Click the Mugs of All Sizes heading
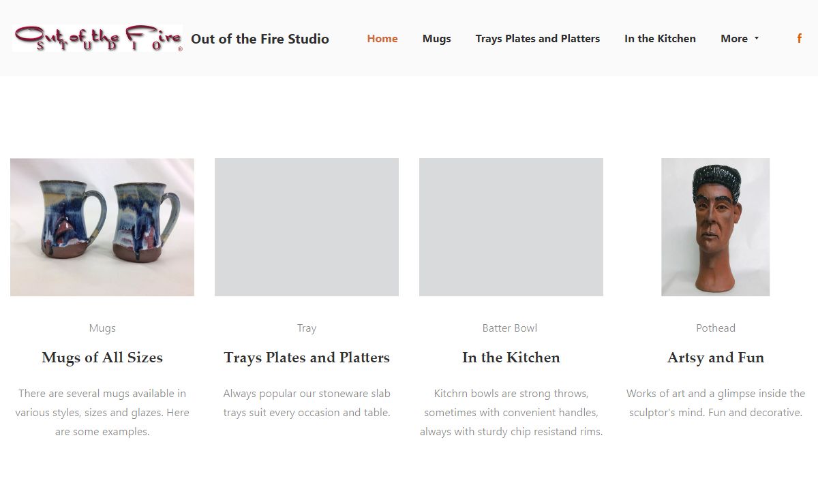Screen dimensions: 818x504 pos(102,358)
